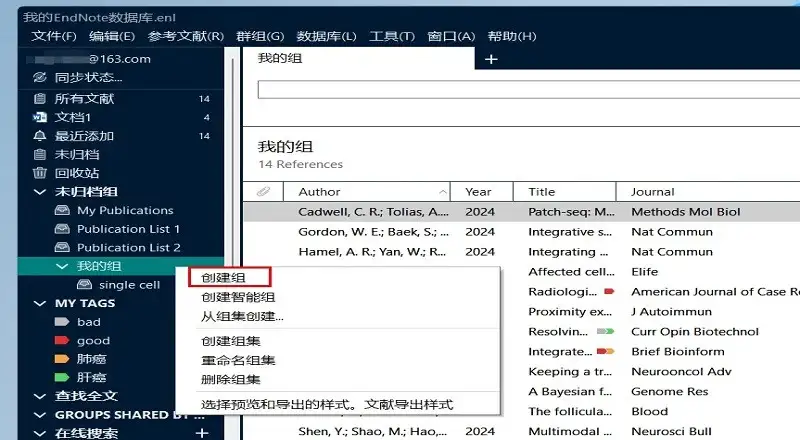Open the 数据库(L) menu
The height and width of the screenshot is (440, 800).
(327, 36)
